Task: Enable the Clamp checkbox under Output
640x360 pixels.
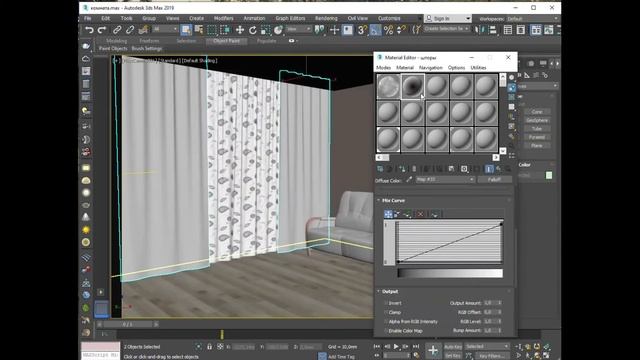Action: point(386,312)
